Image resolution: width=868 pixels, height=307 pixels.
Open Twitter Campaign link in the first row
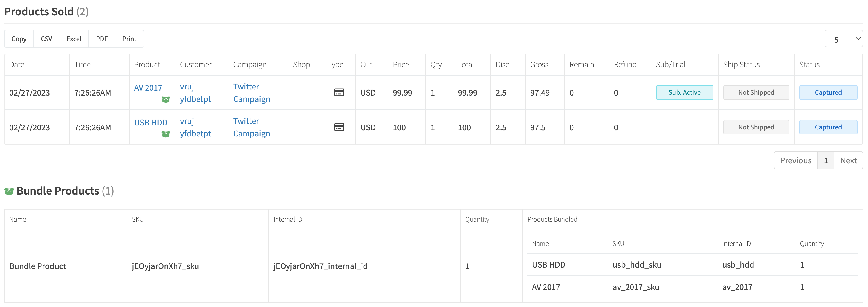tap(252, 93)
